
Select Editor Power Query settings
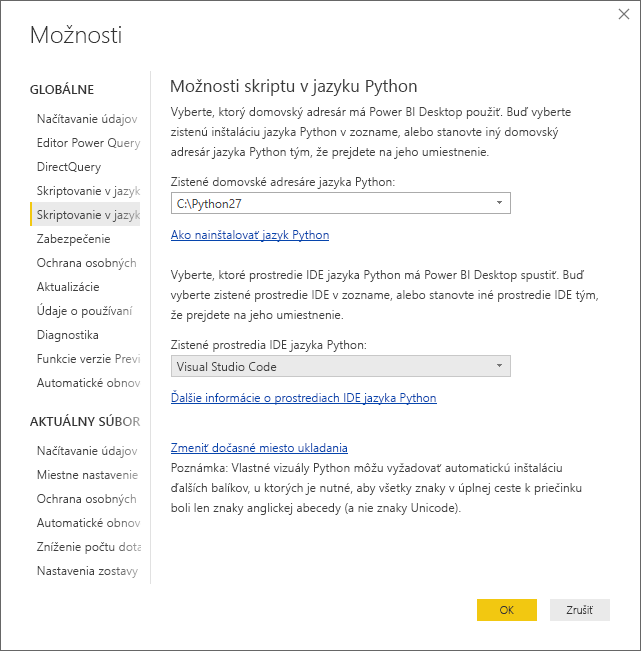click(x=88, y=143)
